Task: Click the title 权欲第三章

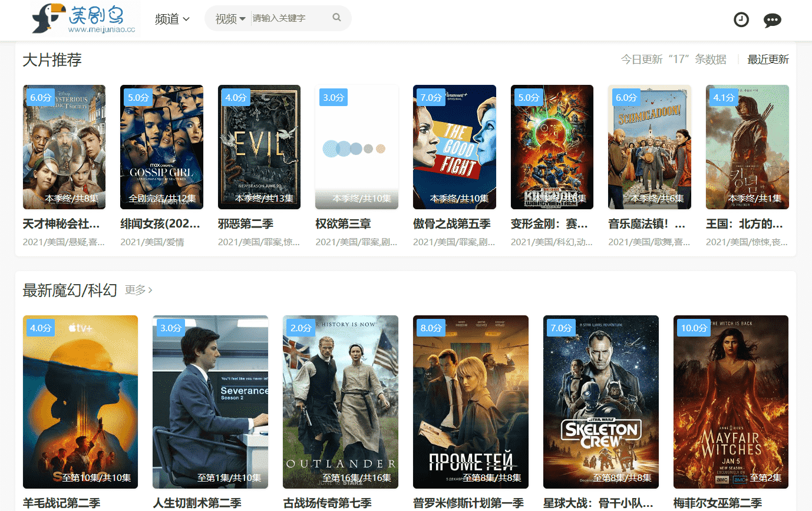Action: point(343,224)
